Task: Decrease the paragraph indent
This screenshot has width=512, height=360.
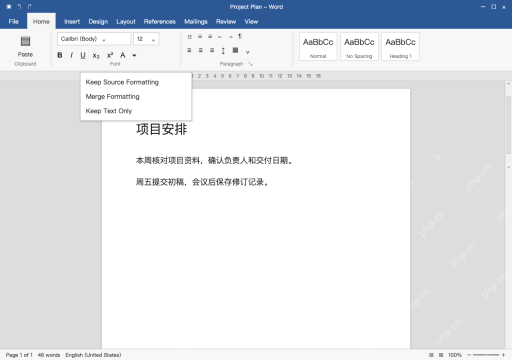Action: click(220, 37)
